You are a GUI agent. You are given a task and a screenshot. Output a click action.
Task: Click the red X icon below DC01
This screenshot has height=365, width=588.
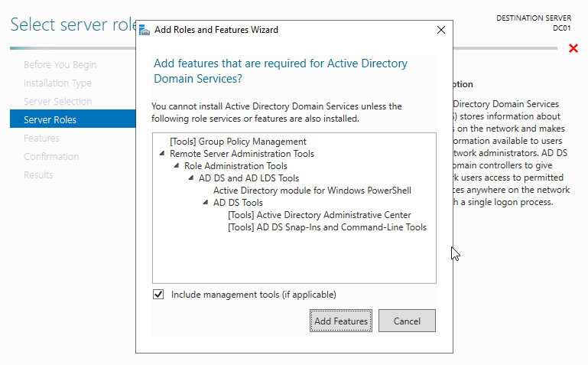coord(573,48)
